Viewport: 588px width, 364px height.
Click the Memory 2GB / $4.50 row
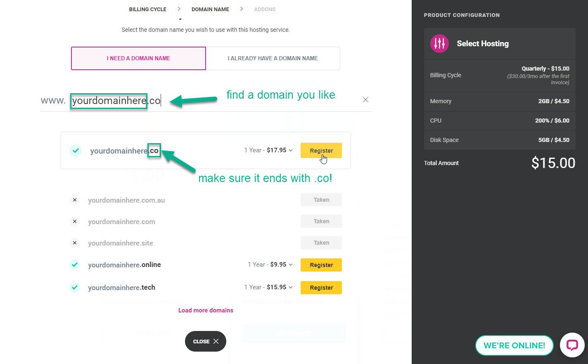point(500,101)
